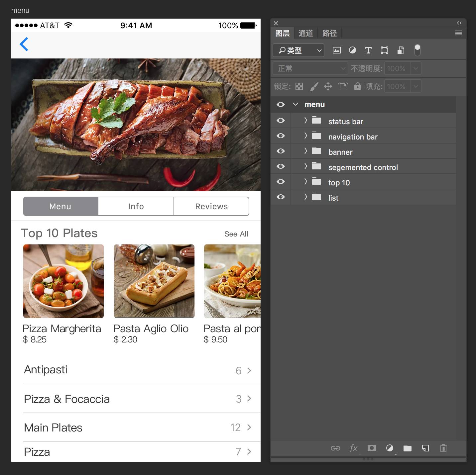
Task: Toggle visibility of status bar group
Action: (x=281, y=121)
